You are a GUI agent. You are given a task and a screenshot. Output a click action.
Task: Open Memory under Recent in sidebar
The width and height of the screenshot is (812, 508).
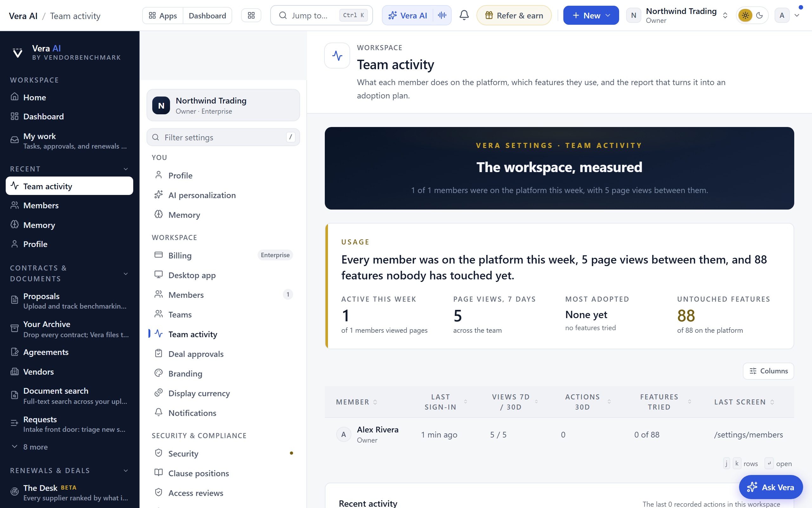[x=69, y=225]
